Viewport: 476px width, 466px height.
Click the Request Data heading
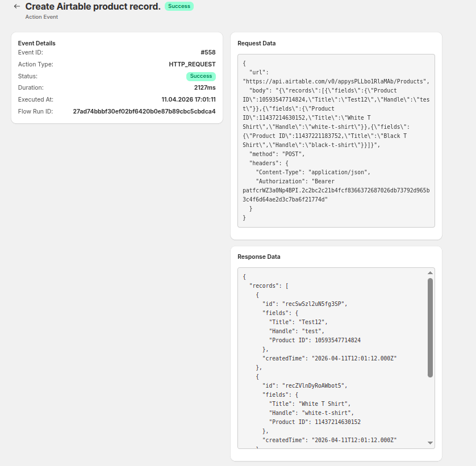[257, 43]
